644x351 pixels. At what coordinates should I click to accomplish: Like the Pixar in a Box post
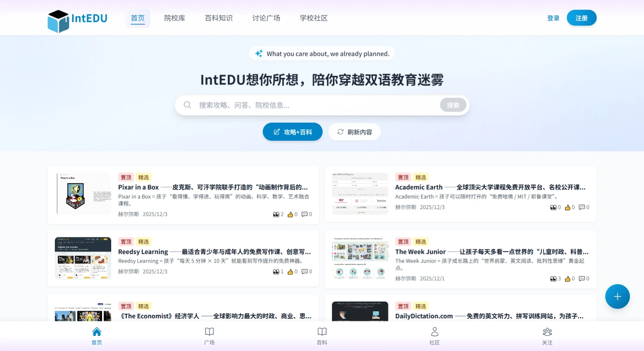click(291, 214)
